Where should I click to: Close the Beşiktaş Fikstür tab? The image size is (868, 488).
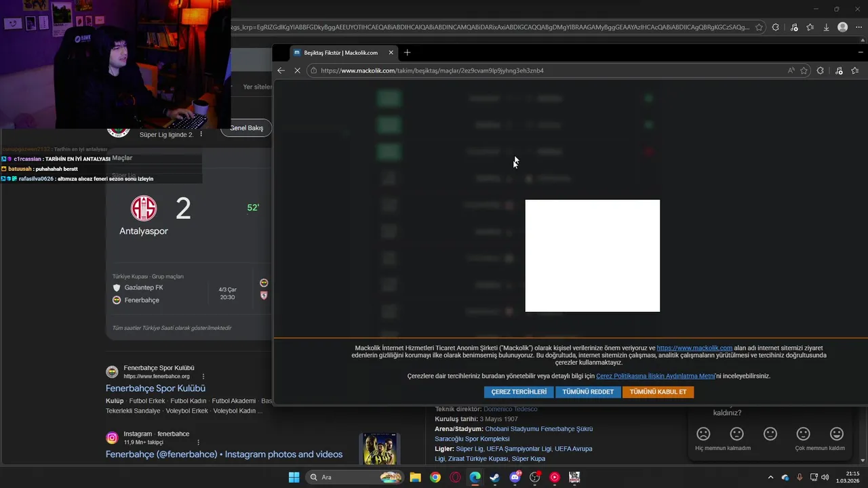[391, 52]
